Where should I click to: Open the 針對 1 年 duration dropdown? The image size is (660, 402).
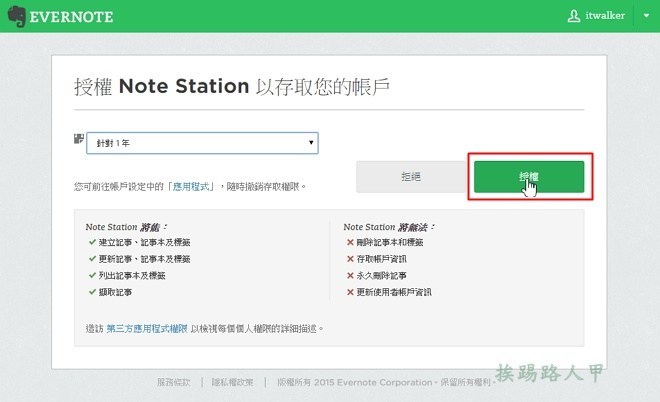[x=202, y=143]
